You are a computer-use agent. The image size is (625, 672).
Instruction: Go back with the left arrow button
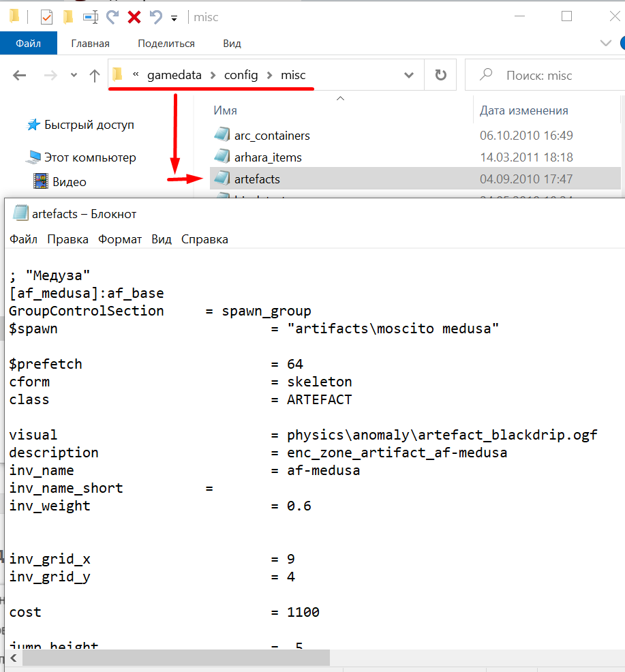coord(20,76)
